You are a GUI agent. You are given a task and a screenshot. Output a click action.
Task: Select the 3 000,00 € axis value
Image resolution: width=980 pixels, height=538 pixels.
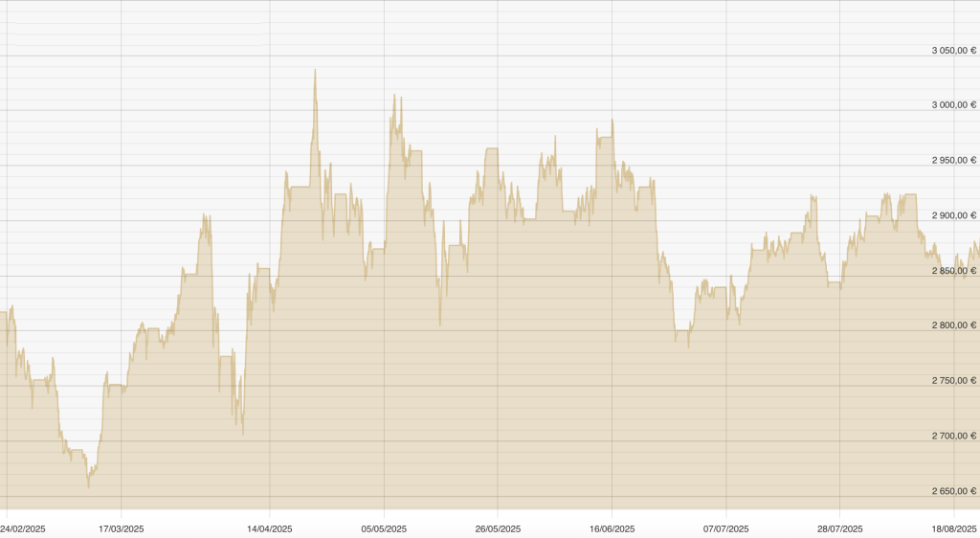[953, 105]
